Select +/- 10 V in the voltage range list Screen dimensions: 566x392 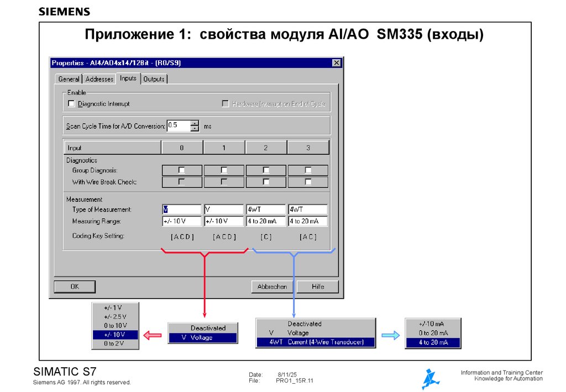pyautogui.click(x=115, y=335)
